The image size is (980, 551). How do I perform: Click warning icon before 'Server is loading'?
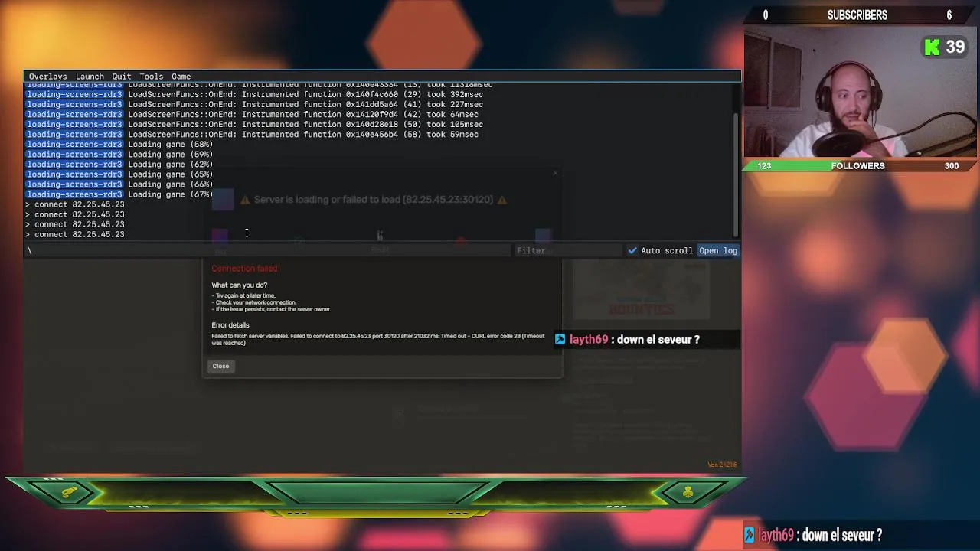point(245,200)
